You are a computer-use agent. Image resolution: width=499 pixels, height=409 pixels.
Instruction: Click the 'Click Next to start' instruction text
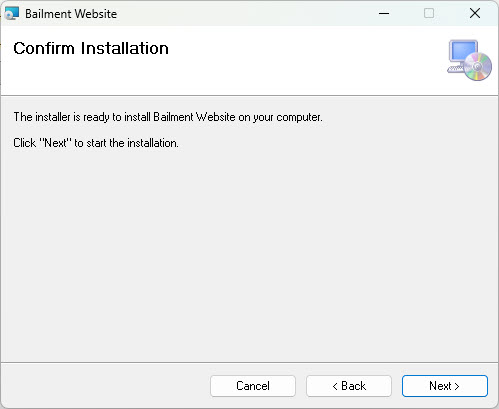click(x=96, y=143)
